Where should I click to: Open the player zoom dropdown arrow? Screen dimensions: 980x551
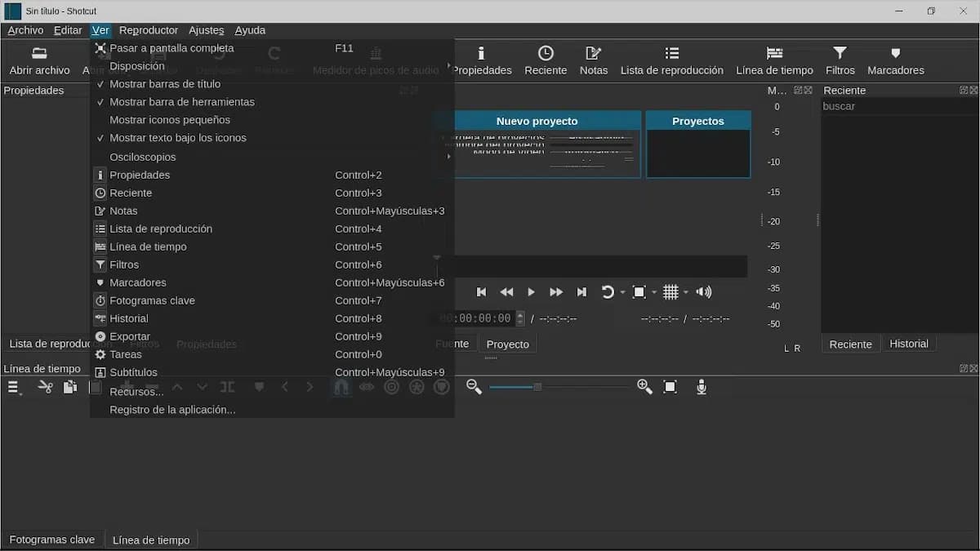[654, 293]
